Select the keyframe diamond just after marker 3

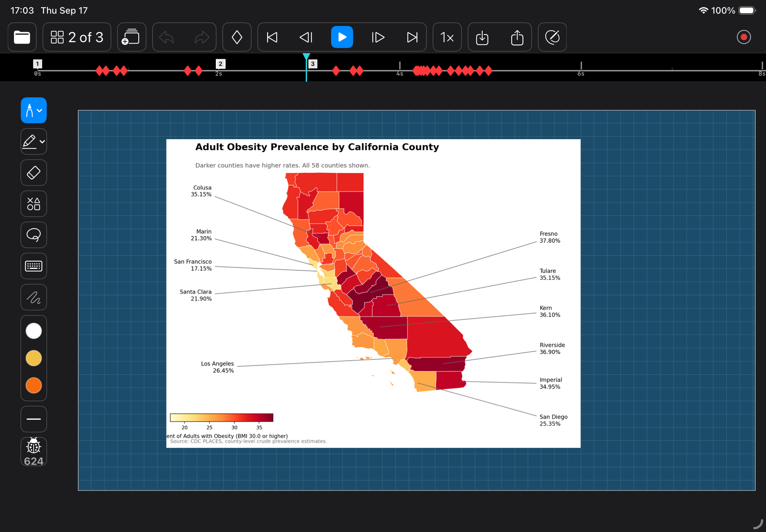336,71
